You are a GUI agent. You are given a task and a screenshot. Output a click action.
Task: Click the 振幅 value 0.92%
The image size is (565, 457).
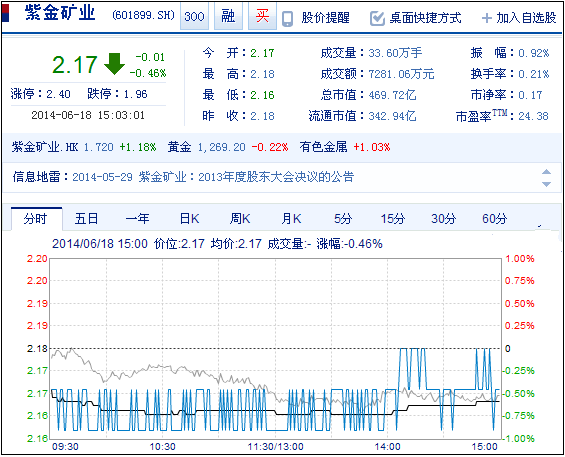534,53
